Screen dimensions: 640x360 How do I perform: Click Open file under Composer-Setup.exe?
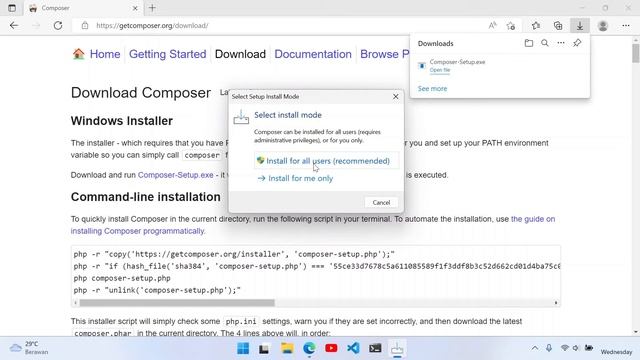[x=440, y=70]
